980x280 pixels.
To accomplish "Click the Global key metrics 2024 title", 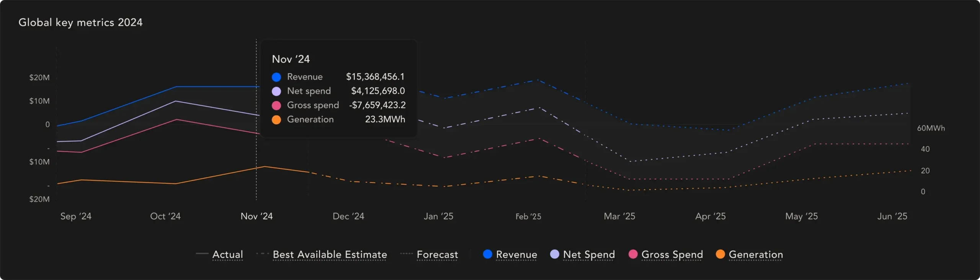I will tap(80, 23).
